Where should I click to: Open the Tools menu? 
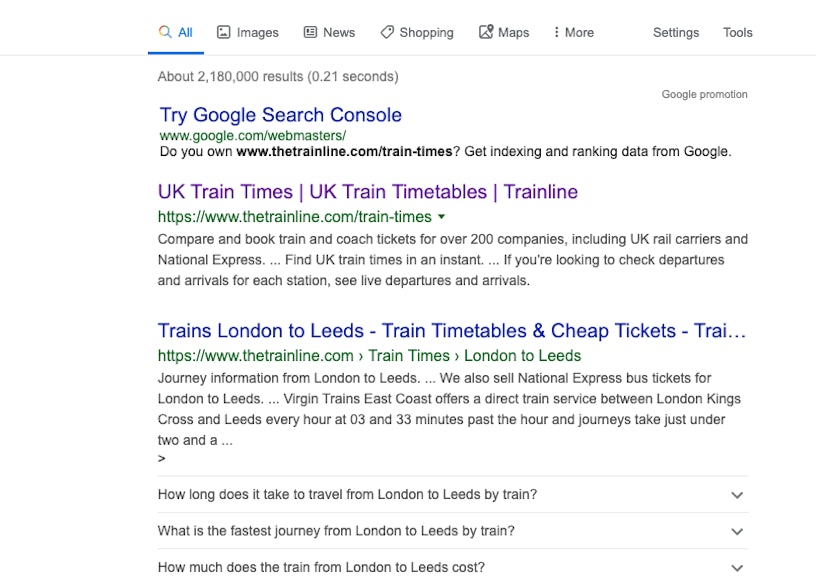click(x=738, y=32)
